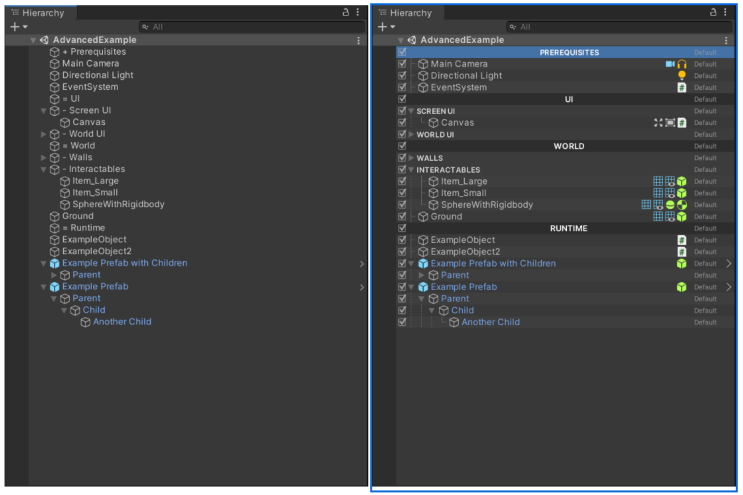
Task: Click the collider icon on Example Prefab with Children
Action: pyautogui.click(x=682, y=263)
